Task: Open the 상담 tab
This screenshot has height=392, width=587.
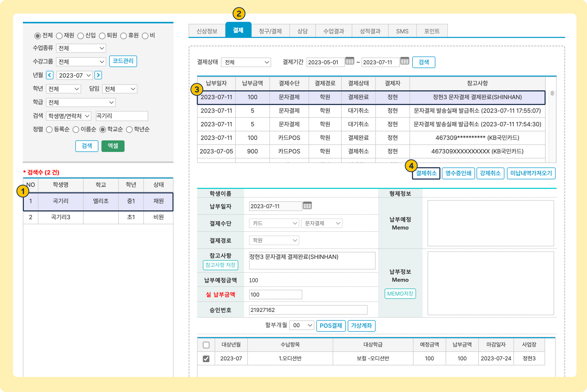Action: [x=302, y=31]
